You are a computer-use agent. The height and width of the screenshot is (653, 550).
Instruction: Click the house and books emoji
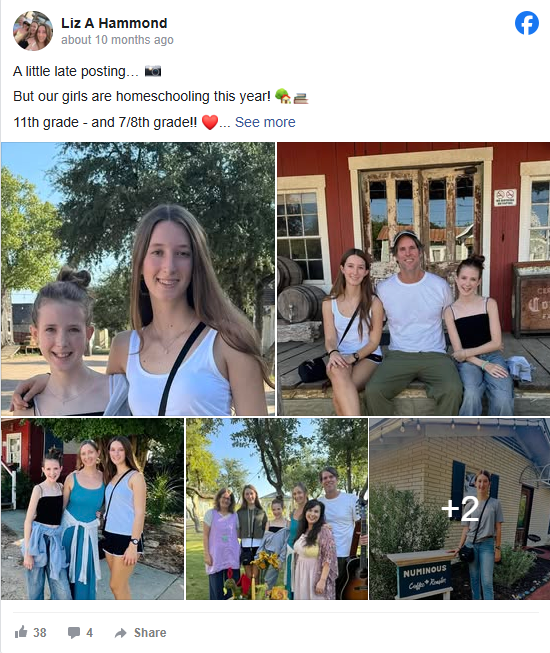291,96
